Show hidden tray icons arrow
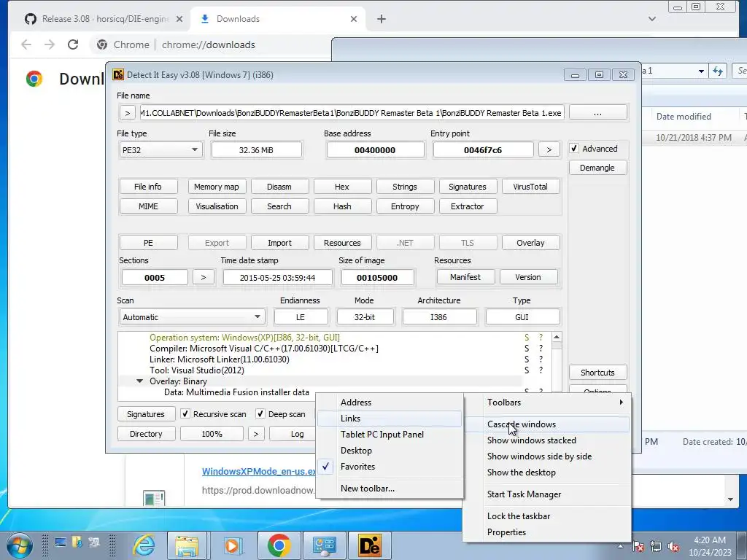The width and height of the screenshot is (747, 560). tap(620, 547)
